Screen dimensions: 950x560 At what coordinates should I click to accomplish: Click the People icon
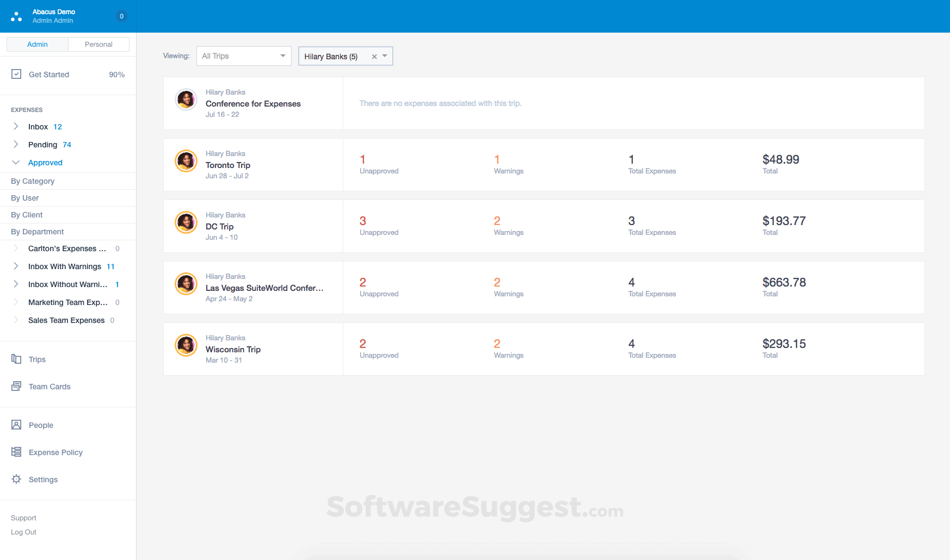[16, 425]
